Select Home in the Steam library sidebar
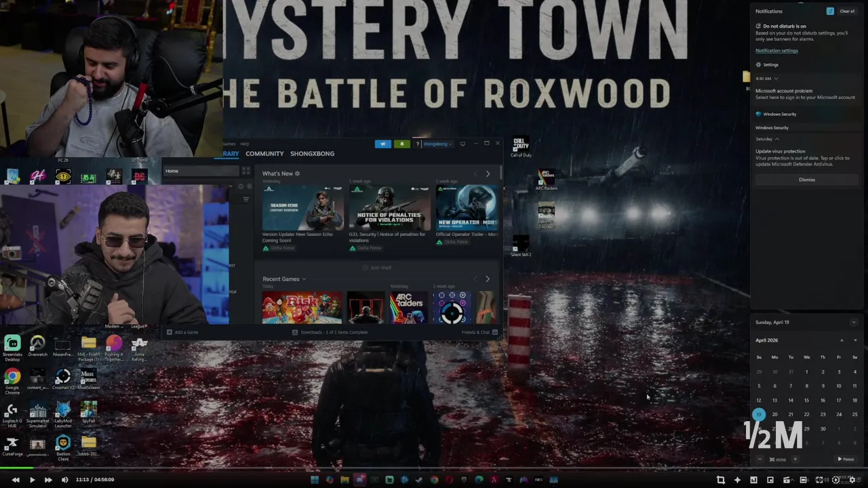The width and height of the screenshot is (868, 488). point(200,171)
